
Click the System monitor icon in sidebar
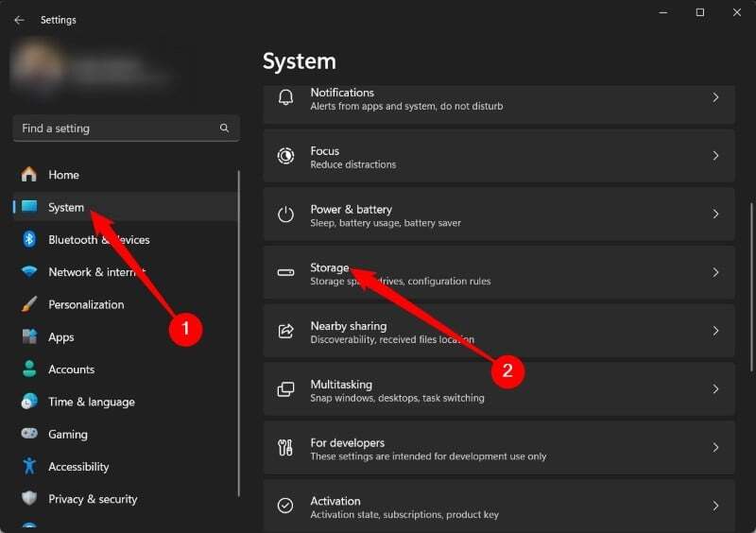coord(29,206)
